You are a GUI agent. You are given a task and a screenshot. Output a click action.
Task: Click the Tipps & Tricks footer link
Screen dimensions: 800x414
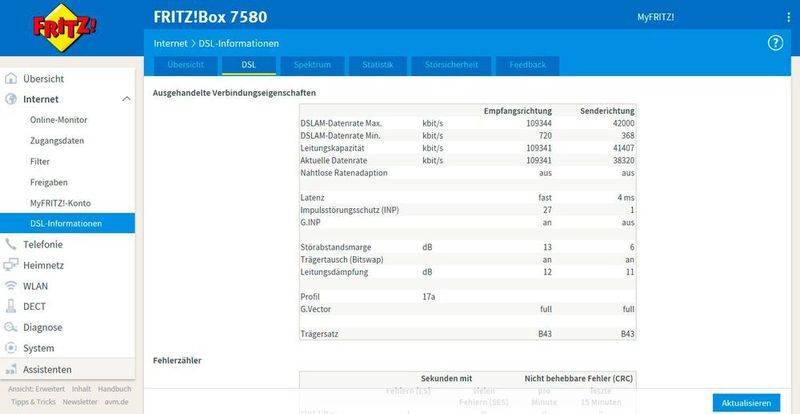(33, 402)
